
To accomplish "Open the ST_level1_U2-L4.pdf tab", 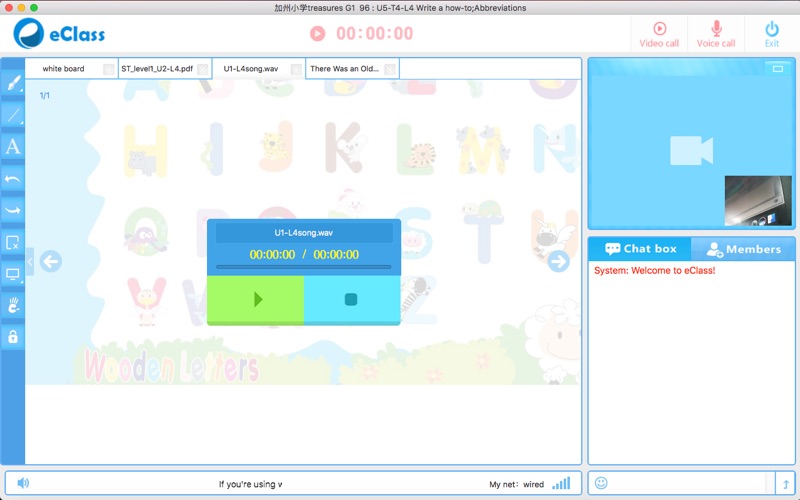I will 157,69.
